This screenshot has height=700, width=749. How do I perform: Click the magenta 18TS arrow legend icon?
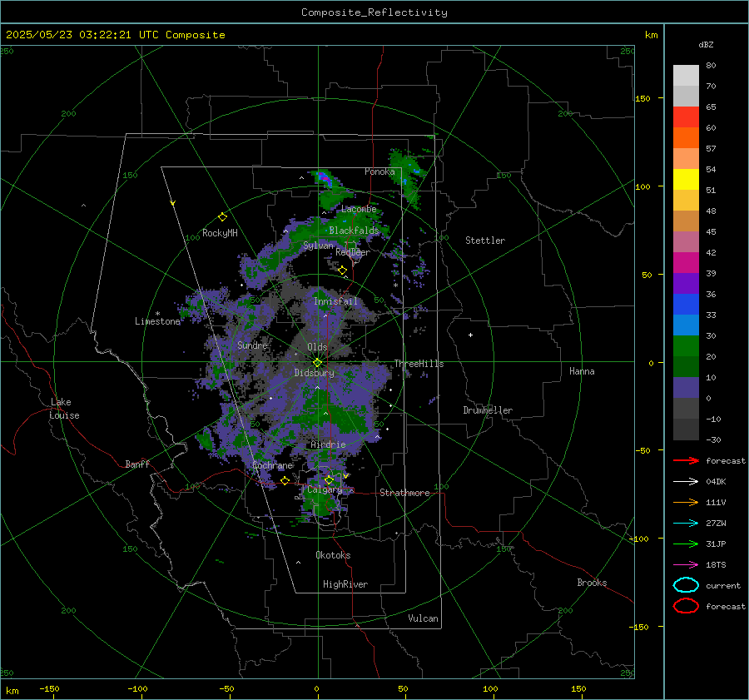(x=686, y=564)
